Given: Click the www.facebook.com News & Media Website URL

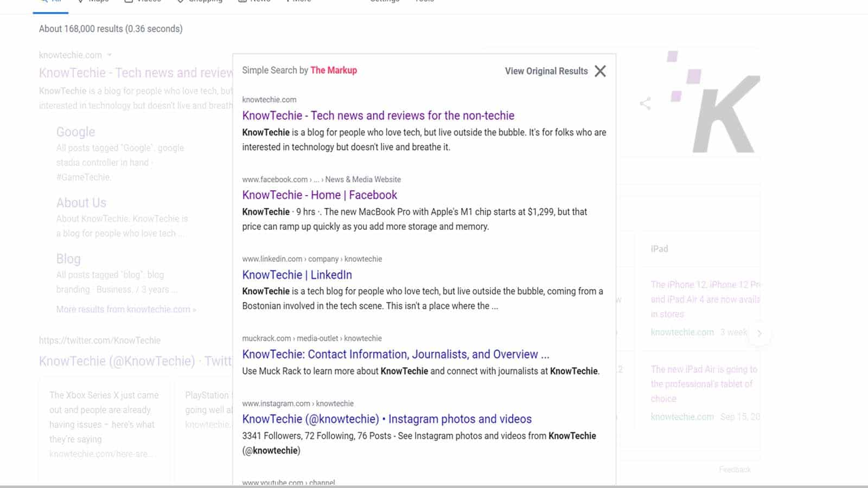Looking at the screenshot, I should click(322, 179).
